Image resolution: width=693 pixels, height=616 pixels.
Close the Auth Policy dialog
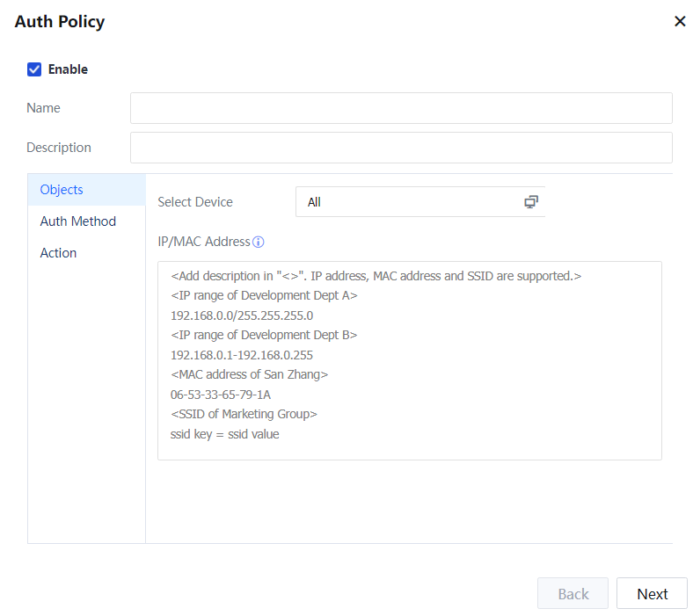tap(679, 22)
